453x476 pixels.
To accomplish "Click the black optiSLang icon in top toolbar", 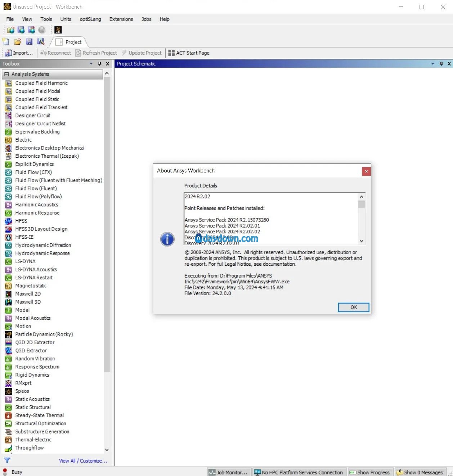I will click(58, 30).
